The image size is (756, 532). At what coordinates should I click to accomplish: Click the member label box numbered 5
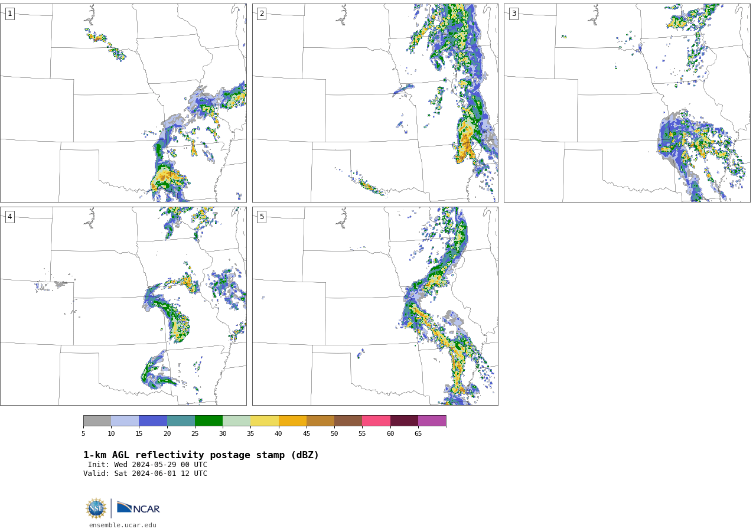point(262,217)
